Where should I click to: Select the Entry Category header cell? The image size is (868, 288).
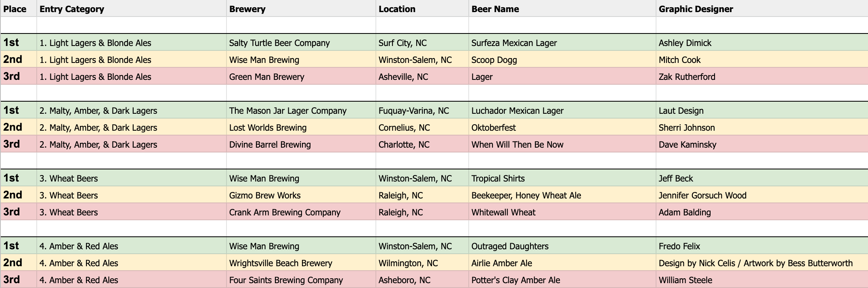coord(132,8)
